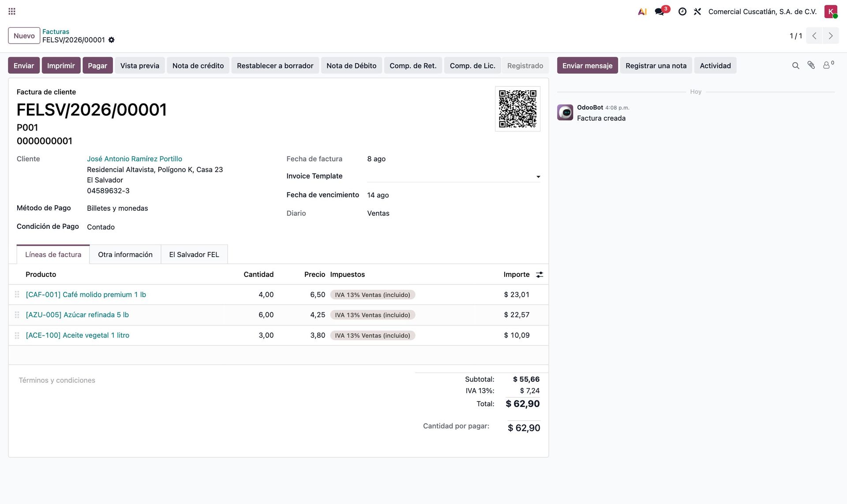
Task: Click the amount $ 23,01
Action: tap(517, 295)
